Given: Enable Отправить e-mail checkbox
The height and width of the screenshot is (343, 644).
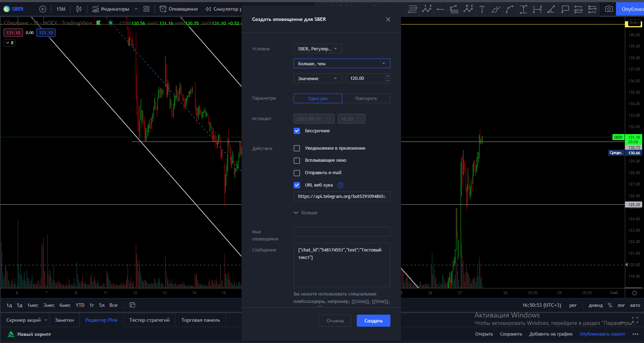Looking at the screenshot, I should point(297,173).
